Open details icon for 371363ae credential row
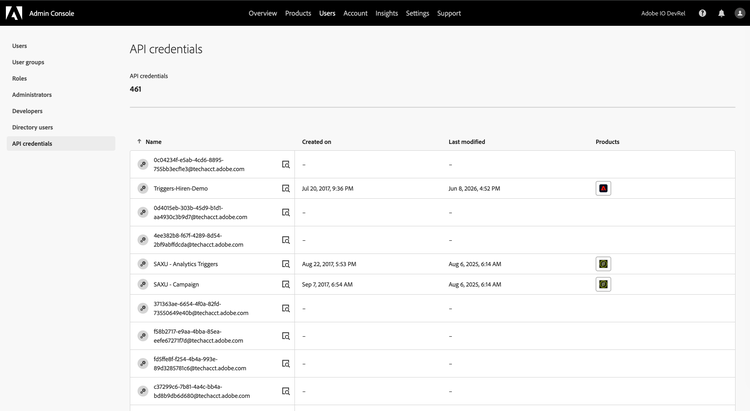This screenshot has height=411, width=750. click(x=286, y=308)
